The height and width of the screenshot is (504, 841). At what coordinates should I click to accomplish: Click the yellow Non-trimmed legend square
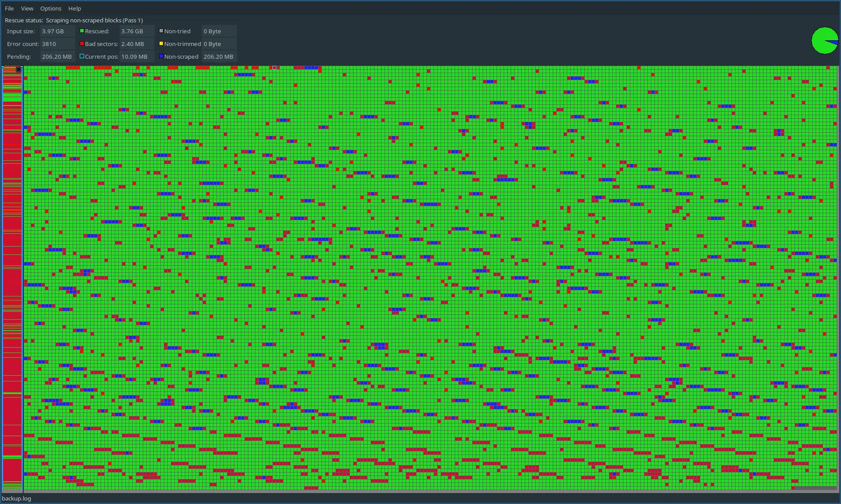pos(161,44)
